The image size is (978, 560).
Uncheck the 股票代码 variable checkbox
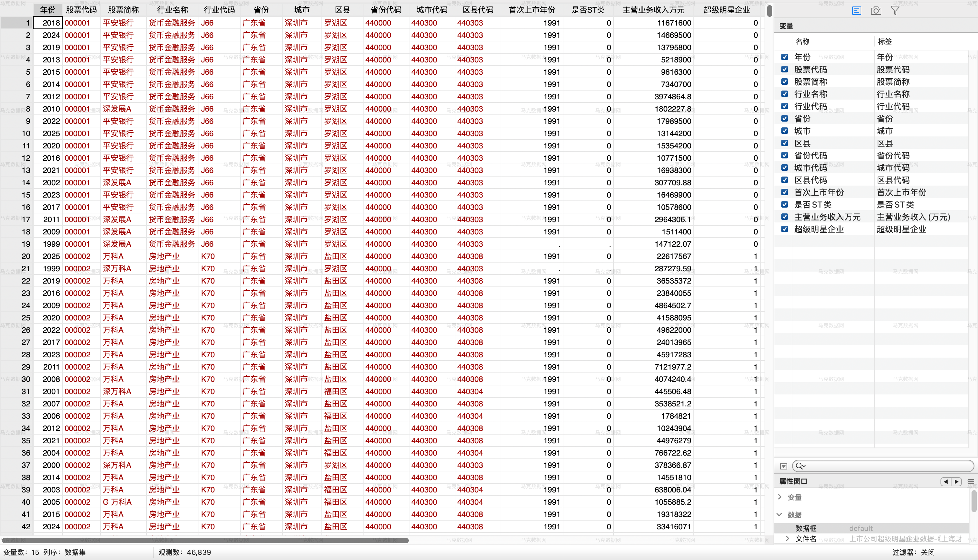click(x=785, y=69)
